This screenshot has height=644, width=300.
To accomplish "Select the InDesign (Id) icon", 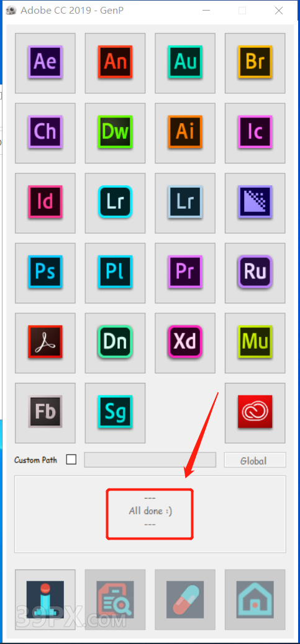I will click(45, 203).
